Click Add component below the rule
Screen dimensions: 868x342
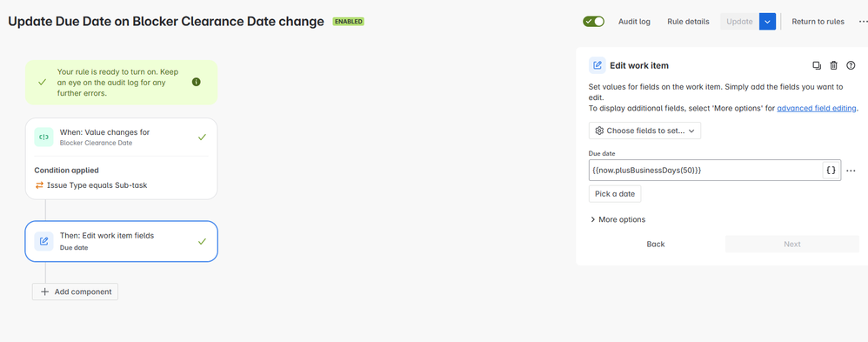[76, 292]
